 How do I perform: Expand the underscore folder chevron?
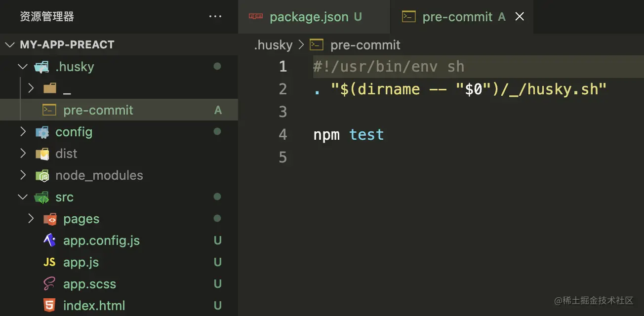[31, 88]
